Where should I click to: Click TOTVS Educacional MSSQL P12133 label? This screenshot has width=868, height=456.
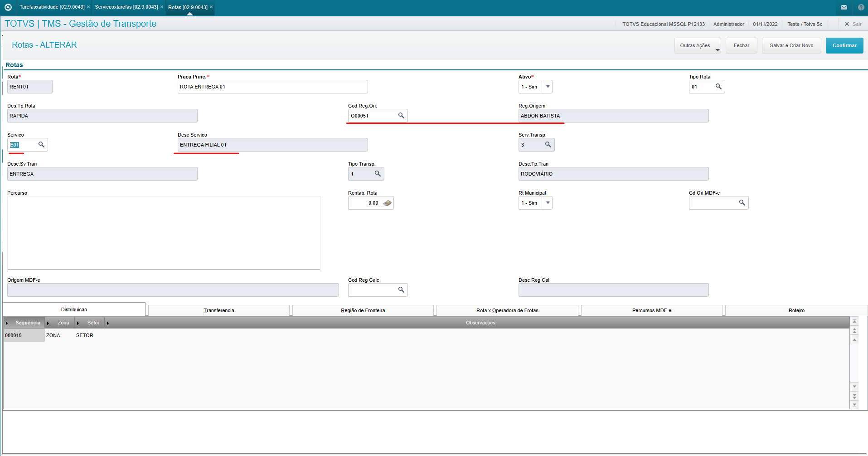[664, 24]
